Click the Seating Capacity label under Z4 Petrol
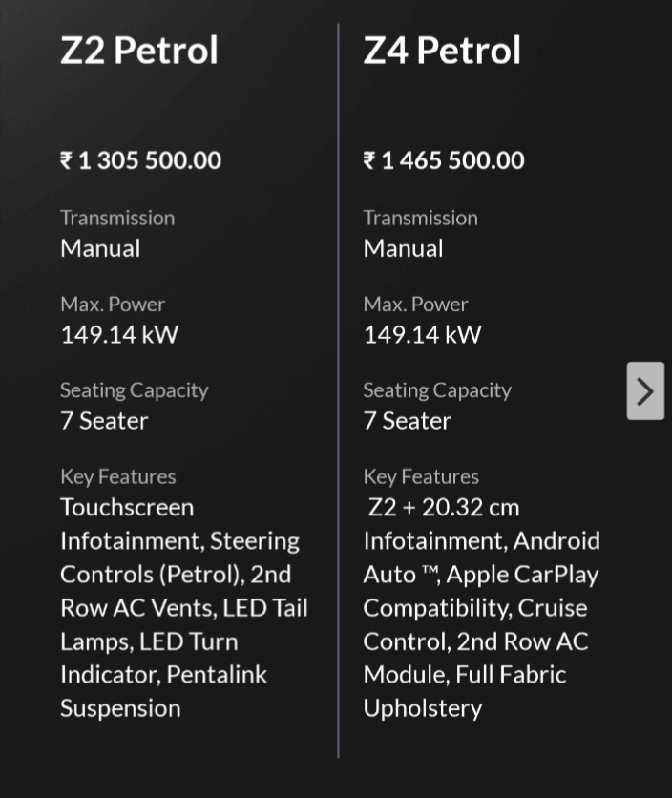 pos(436,390)
